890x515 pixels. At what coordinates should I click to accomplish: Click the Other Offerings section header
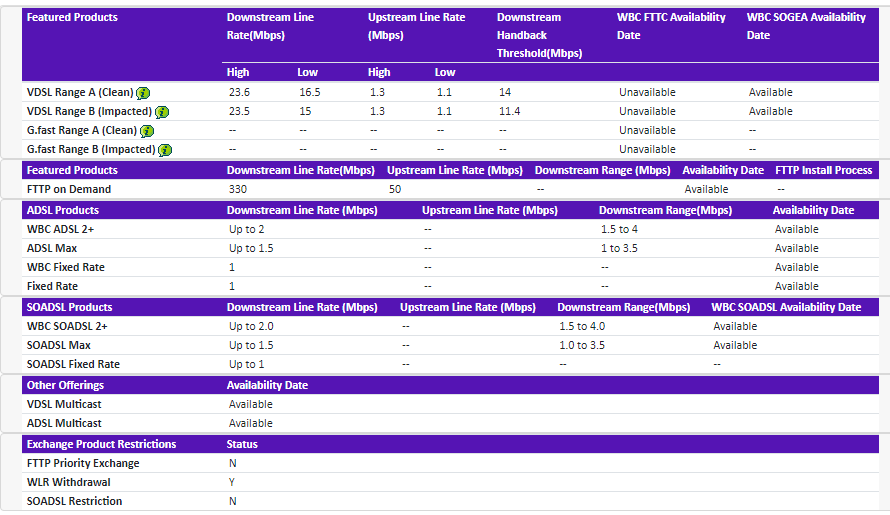(65, 385)
